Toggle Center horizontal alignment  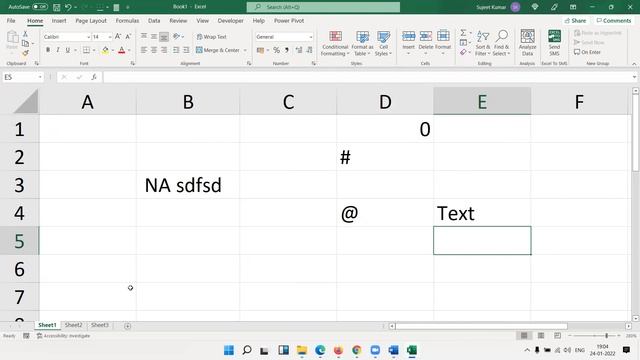coord(154,50)
